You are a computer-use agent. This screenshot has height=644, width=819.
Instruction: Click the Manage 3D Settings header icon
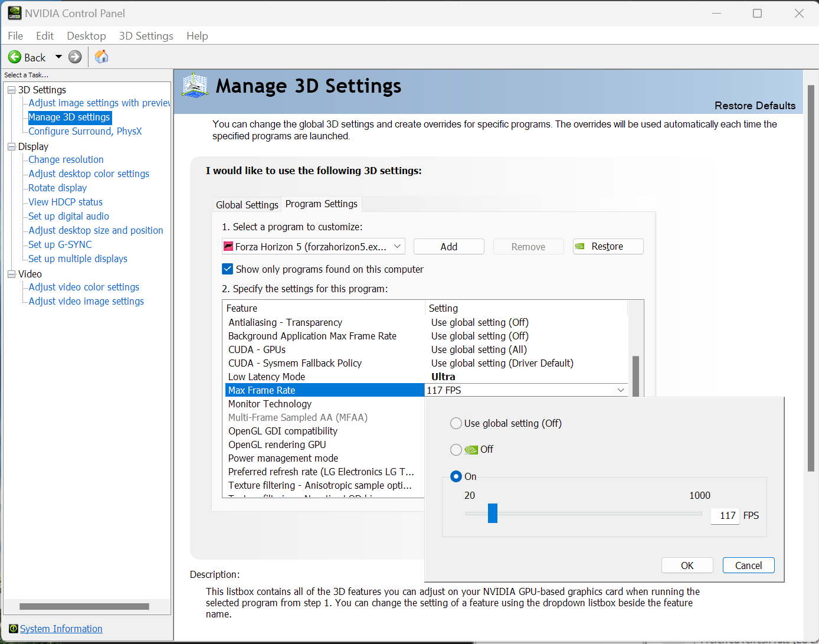(195, 86)
